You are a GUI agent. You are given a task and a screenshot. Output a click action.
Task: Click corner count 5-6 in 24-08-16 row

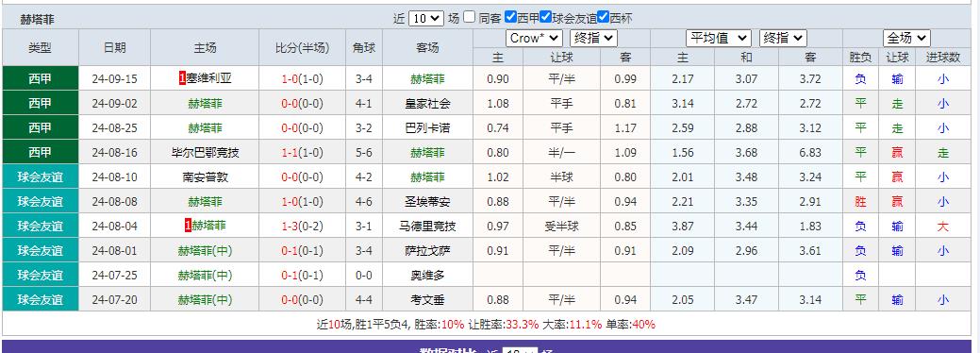coord(364,153)
